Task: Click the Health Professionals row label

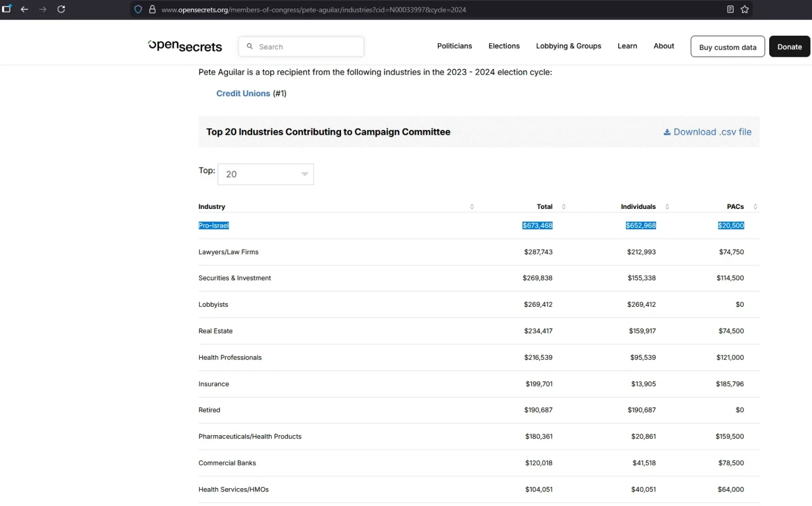Action: tap(230, 358)
